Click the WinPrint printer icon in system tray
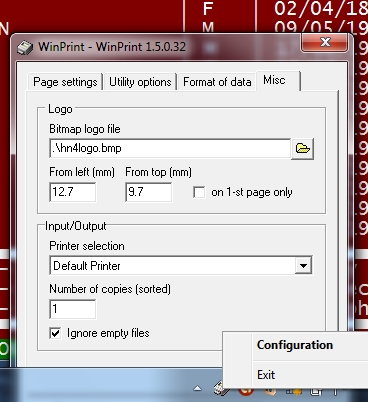Image resolution: width=368 pixels, height=402 pixels. [x=219, y=389]
